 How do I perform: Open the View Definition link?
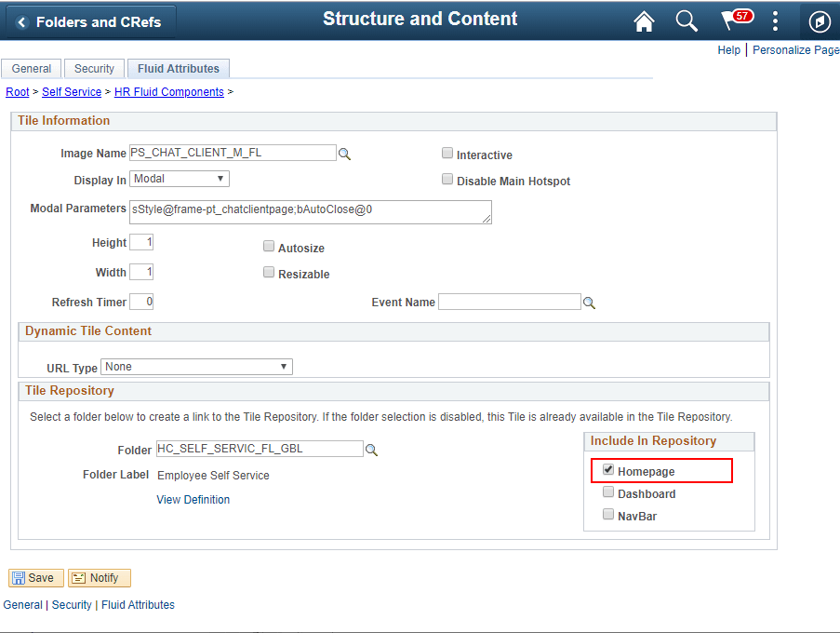click(193, 500)
